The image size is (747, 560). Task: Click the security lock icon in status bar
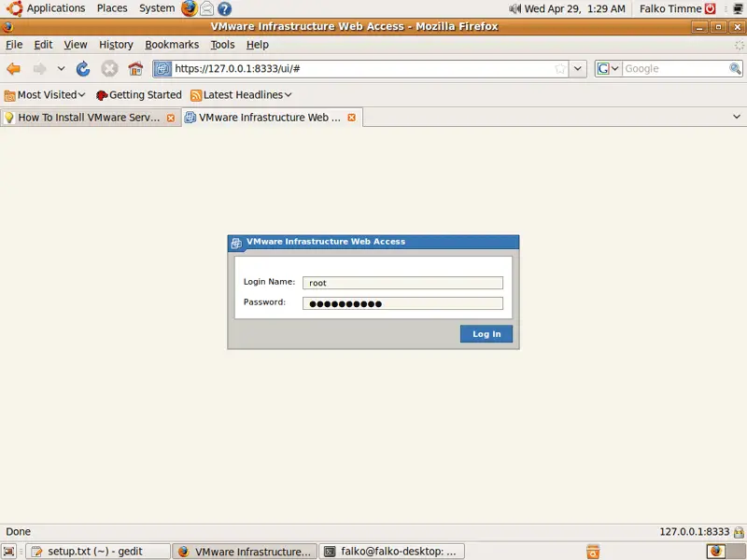[x=739, y=532]
